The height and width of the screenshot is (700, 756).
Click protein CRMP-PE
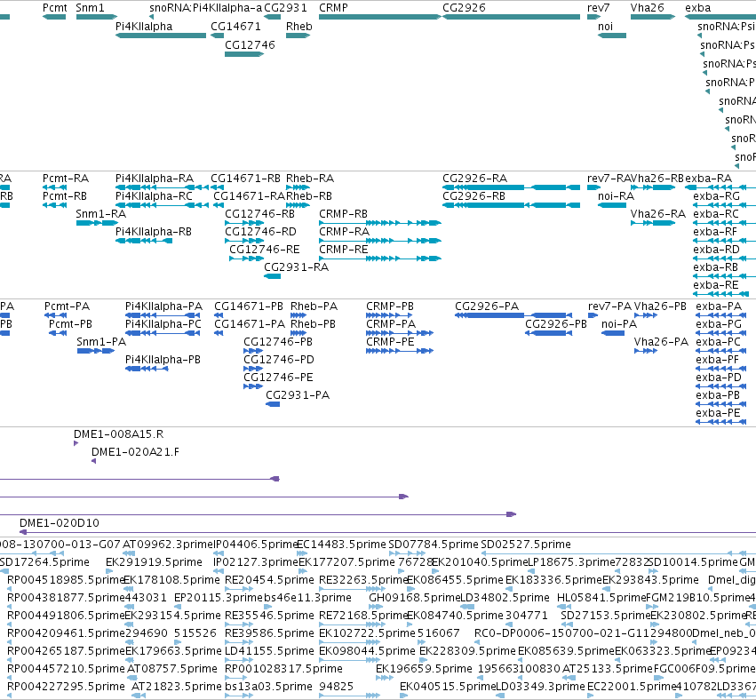[x=400, y=351]
